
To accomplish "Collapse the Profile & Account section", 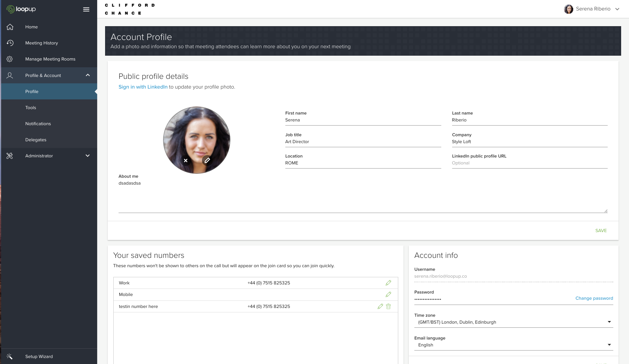I will pos(88,75).
